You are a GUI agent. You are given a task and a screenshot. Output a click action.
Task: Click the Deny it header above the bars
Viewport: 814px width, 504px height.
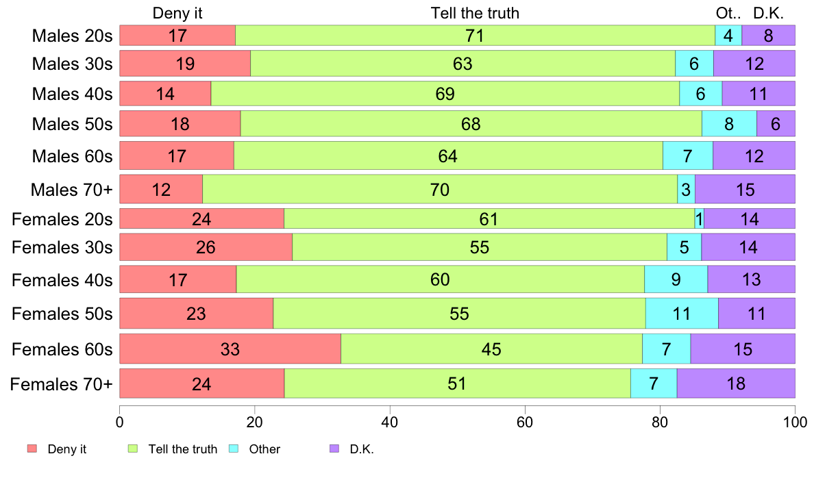coord(177,13)
